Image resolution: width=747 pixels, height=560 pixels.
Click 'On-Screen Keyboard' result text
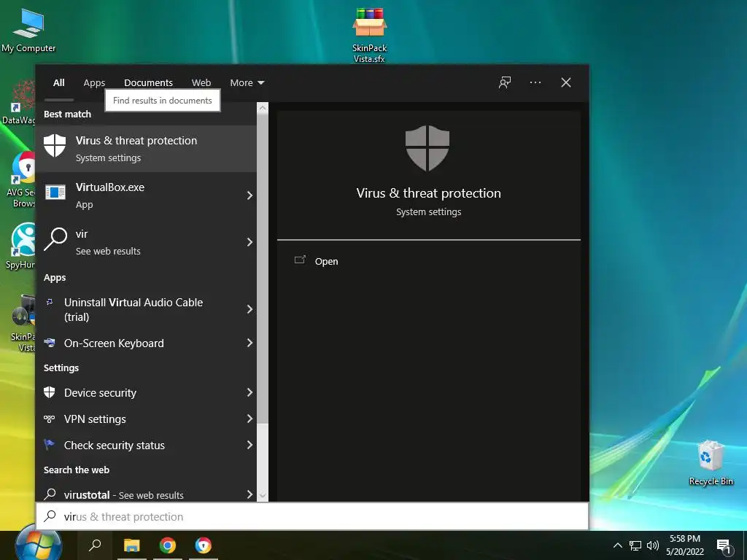(114, 343)
